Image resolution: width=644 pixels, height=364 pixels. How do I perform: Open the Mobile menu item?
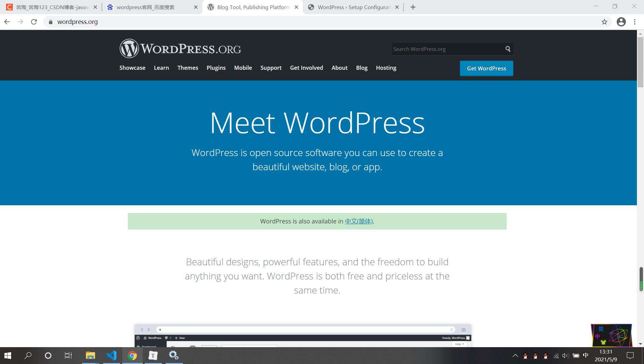[243, 68]
